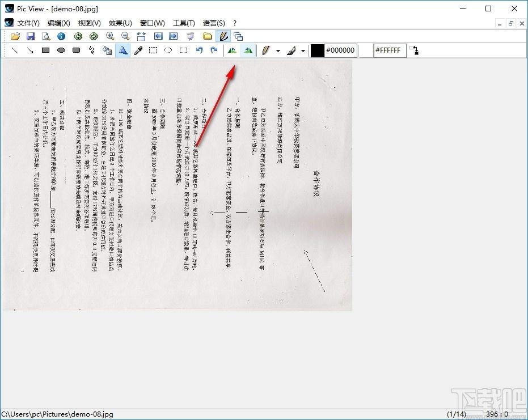Go to the next image with the green right arrow

pyautogui.click(x=94, y=36)
